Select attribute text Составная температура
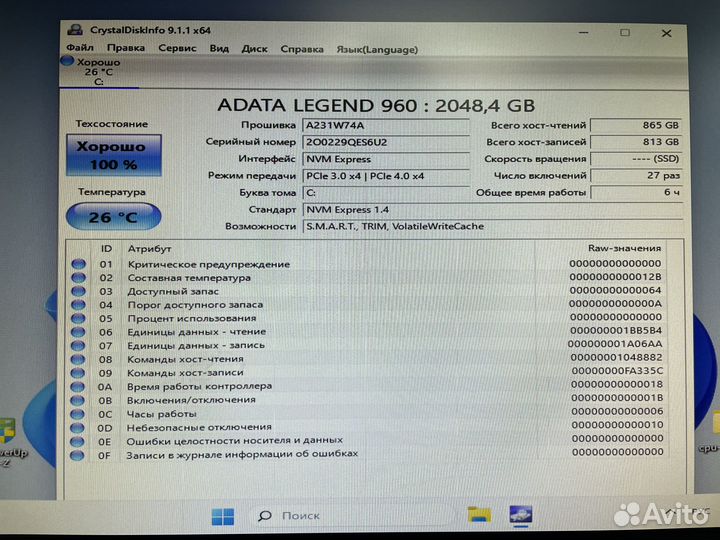 point(189,278)
